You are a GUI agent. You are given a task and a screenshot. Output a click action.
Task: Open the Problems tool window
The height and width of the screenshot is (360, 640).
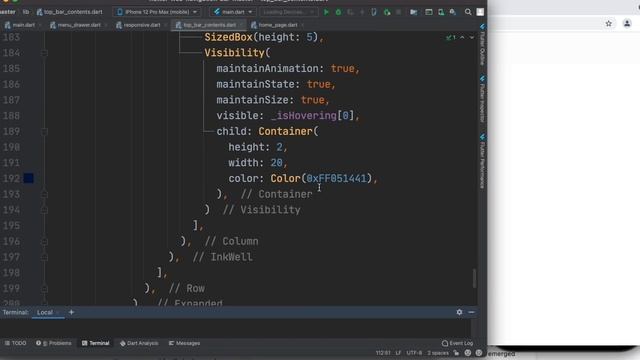(53, 343)
